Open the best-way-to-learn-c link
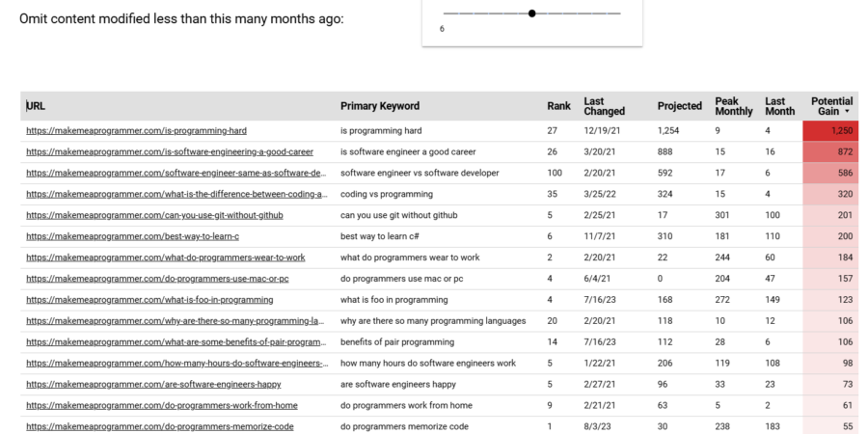The image size is (868, 434). (x=132, y=236)
